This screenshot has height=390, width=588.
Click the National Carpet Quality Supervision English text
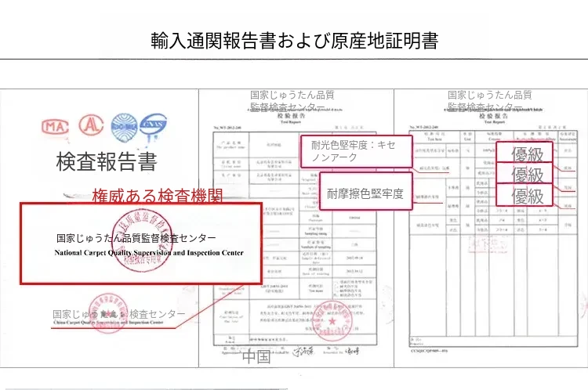149,254
